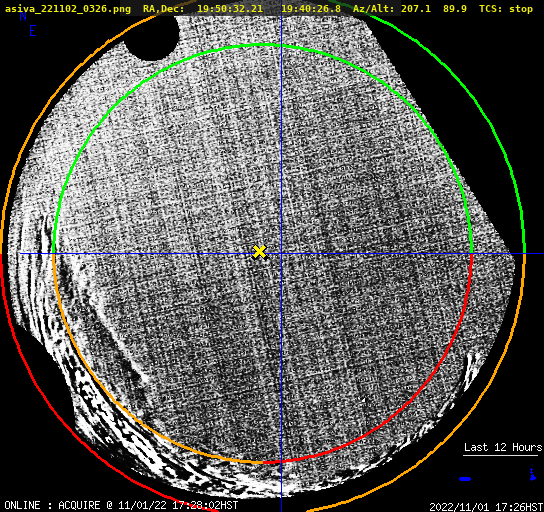Select the asiva_221102_0326.png filename label

pyautogui.click(x=68, y=8)
